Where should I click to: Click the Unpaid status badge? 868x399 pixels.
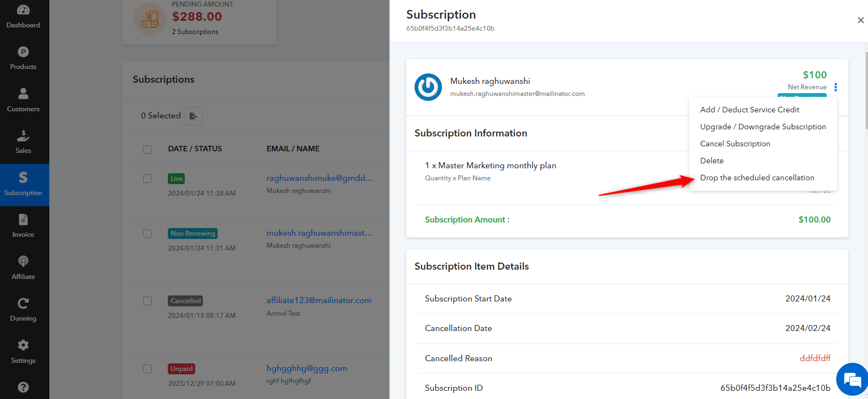point(181,369)
